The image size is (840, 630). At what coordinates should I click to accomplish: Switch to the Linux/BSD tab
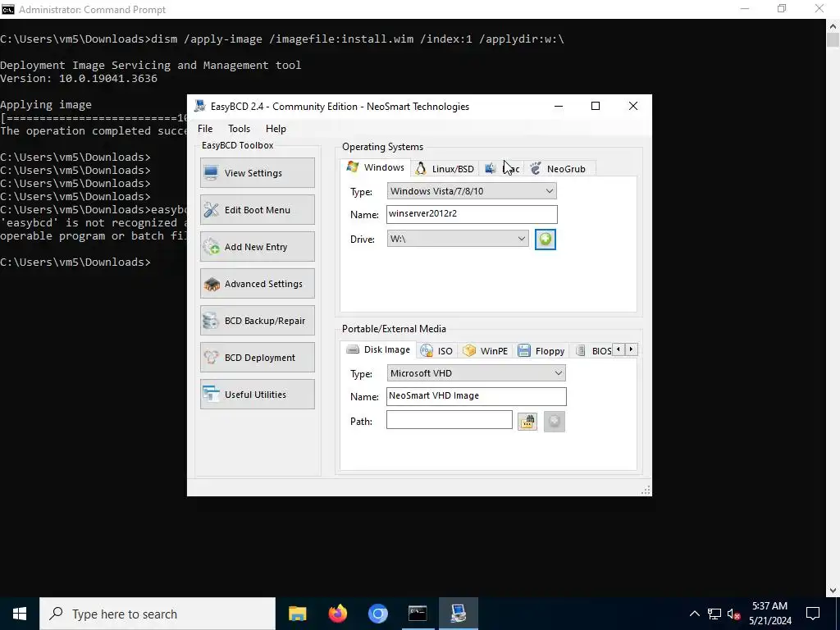445,169
